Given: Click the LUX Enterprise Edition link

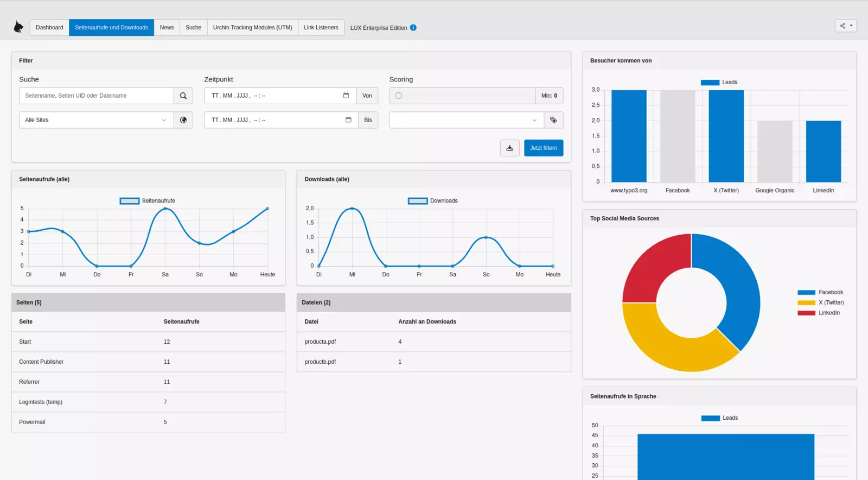Looking at the screenshot, I should click(379, 28).
